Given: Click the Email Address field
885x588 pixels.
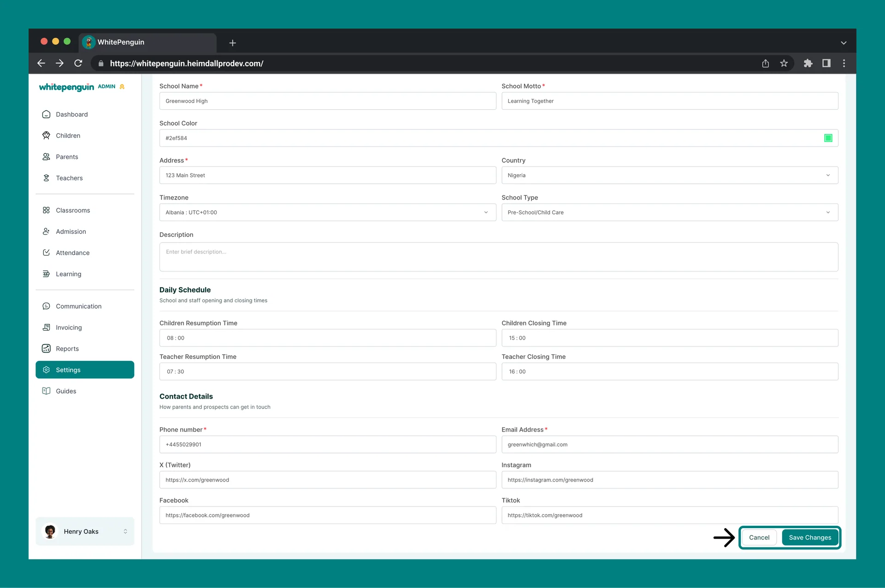Looking at the screenshot, I should [669, 444].
